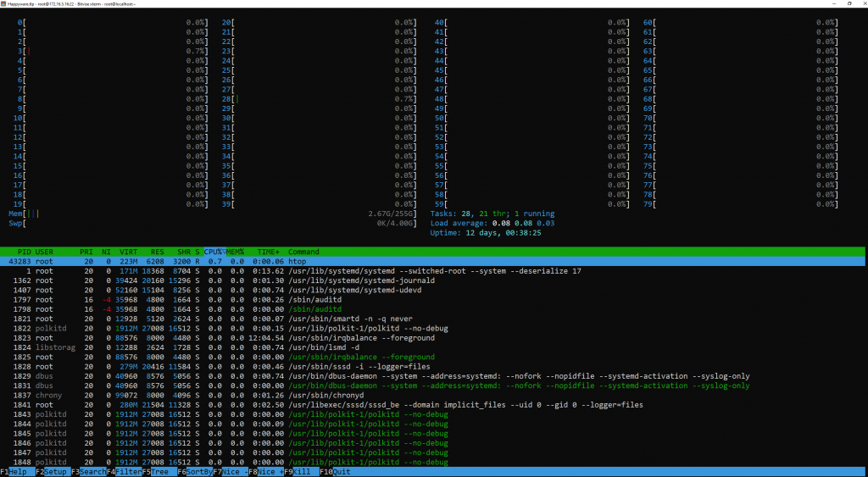The width and height of the screenshot is (868, 477).
Task: Select polkitd thread row PID 1843
Action: pyautogui.click(x=434, y=414)
